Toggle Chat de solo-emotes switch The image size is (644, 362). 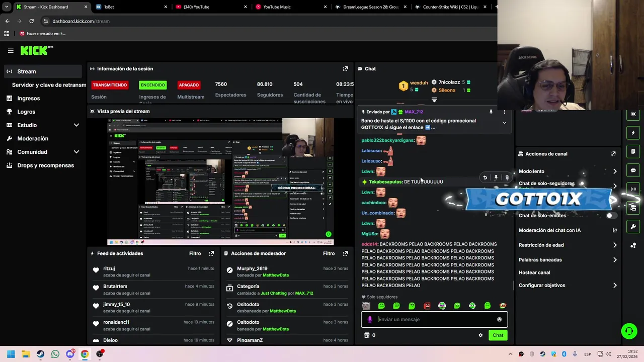coord(611,216)
